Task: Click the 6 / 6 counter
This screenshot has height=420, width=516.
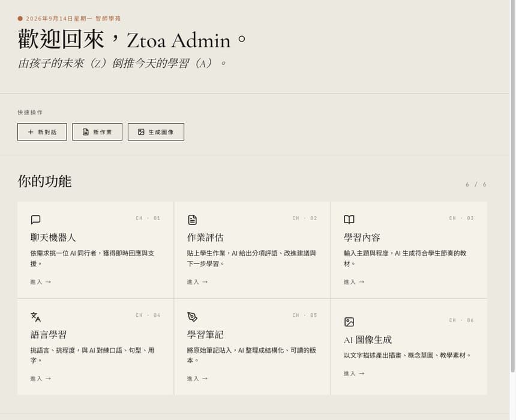Action: [x=476, y=184]
